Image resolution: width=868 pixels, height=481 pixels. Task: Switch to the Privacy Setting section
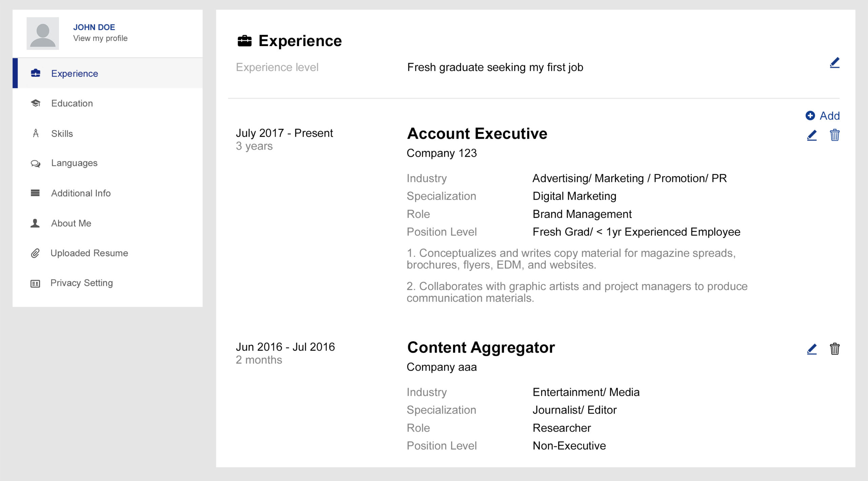point(82,283)
